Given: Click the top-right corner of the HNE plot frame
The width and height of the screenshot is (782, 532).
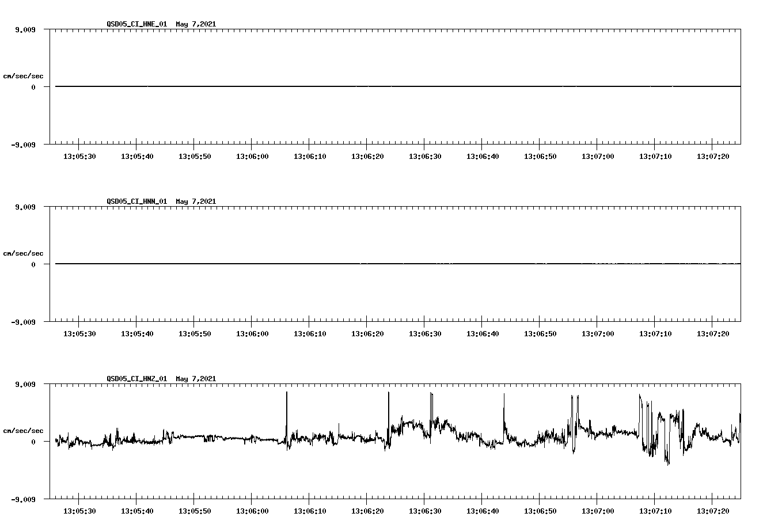Looking at the screenshot, I should tap(741, 28).
